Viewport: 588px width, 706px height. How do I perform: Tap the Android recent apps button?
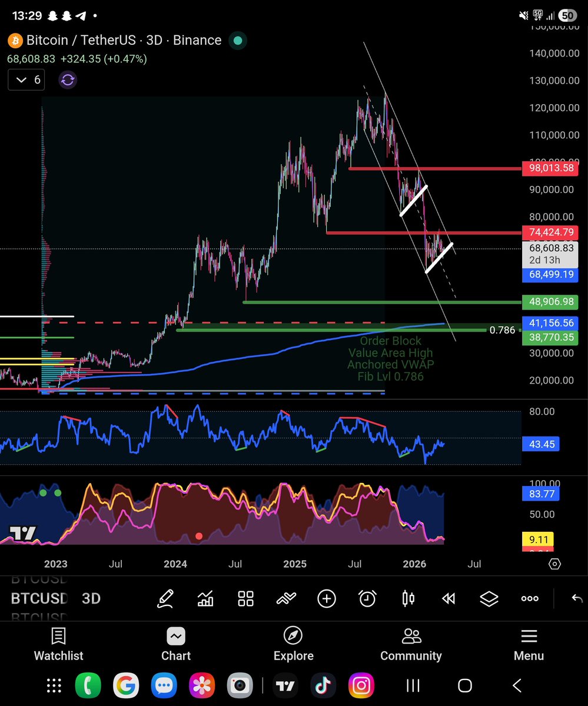point(413,685)
